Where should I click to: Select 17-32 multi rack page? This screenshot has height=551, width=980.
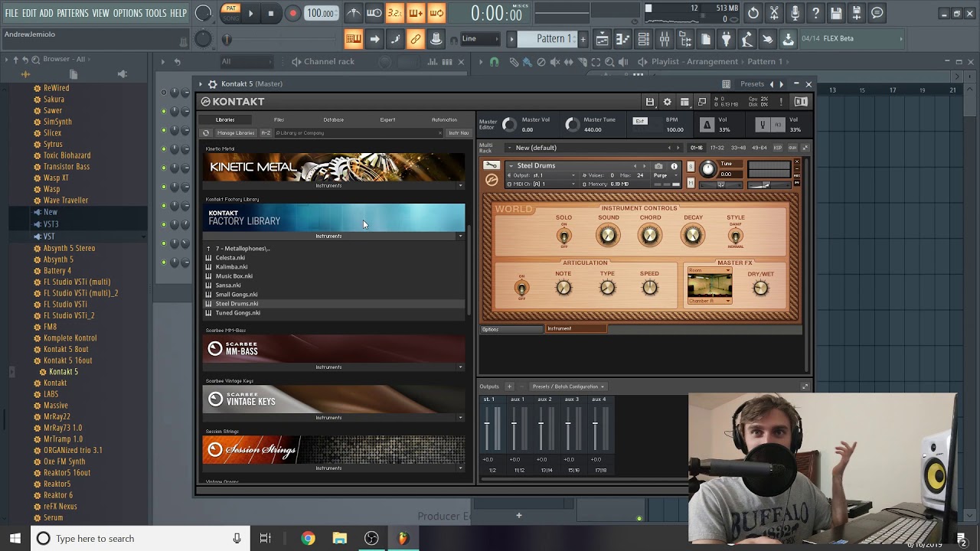pos(717,148)
